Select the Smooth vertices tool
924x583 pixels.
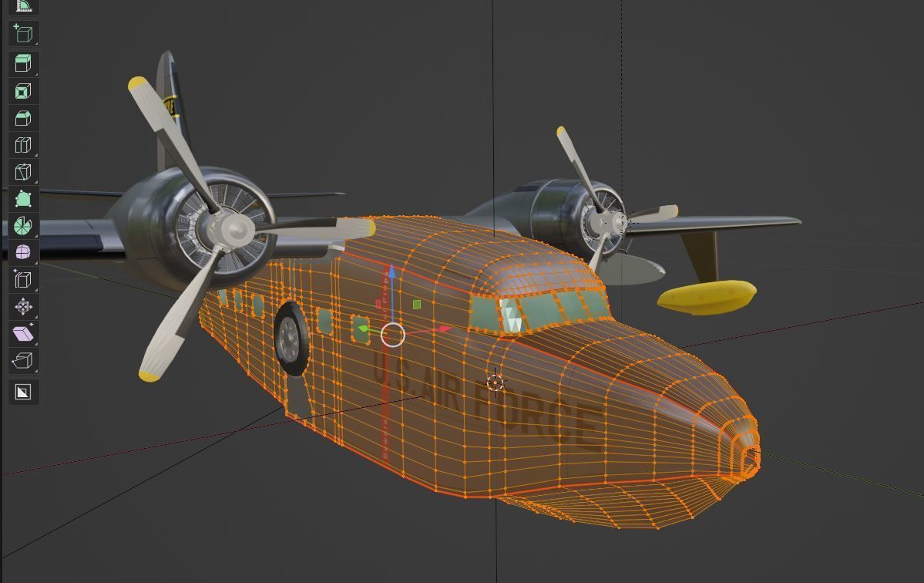coord(23,252)
